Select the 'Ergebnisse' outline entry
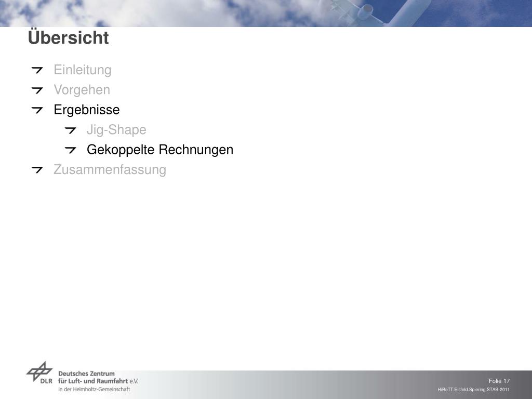 (x=87, y=110)
